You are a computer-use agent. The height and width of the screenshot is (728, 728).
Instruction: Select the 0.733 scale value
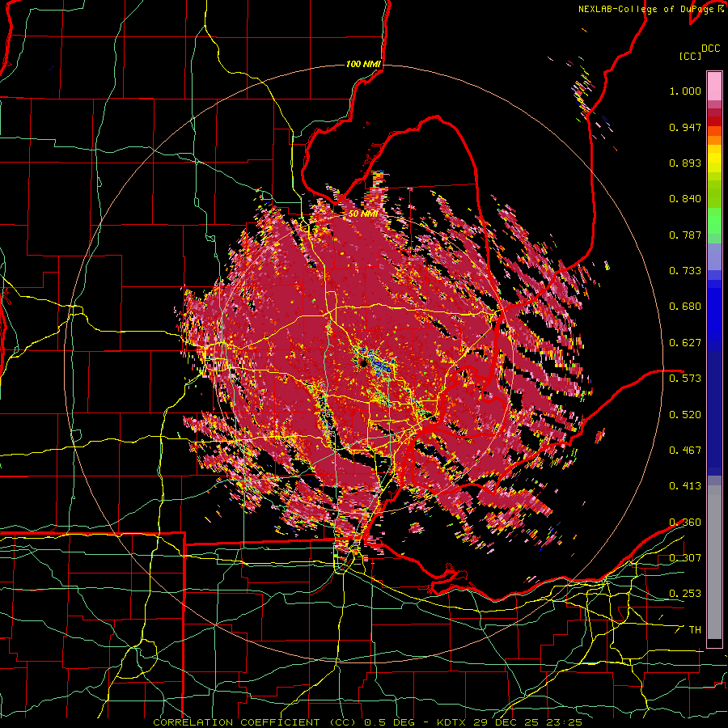685,271
